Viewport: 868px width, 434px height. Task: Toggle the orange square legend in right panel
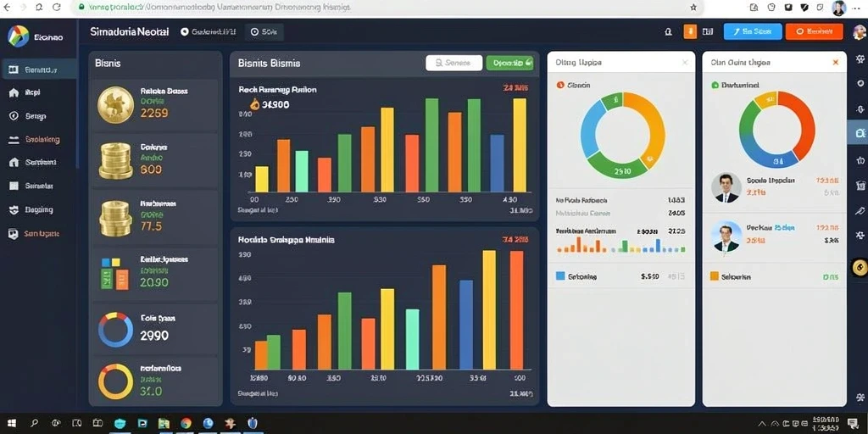tap(714, 275)
